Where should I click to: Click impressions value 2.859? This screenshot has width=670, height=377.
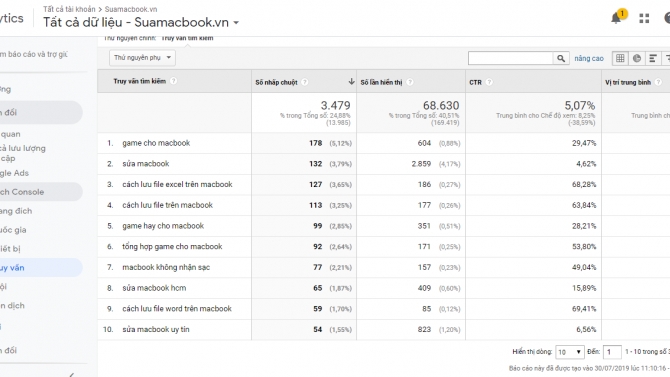pyautogui.click(x=421, y=164)
